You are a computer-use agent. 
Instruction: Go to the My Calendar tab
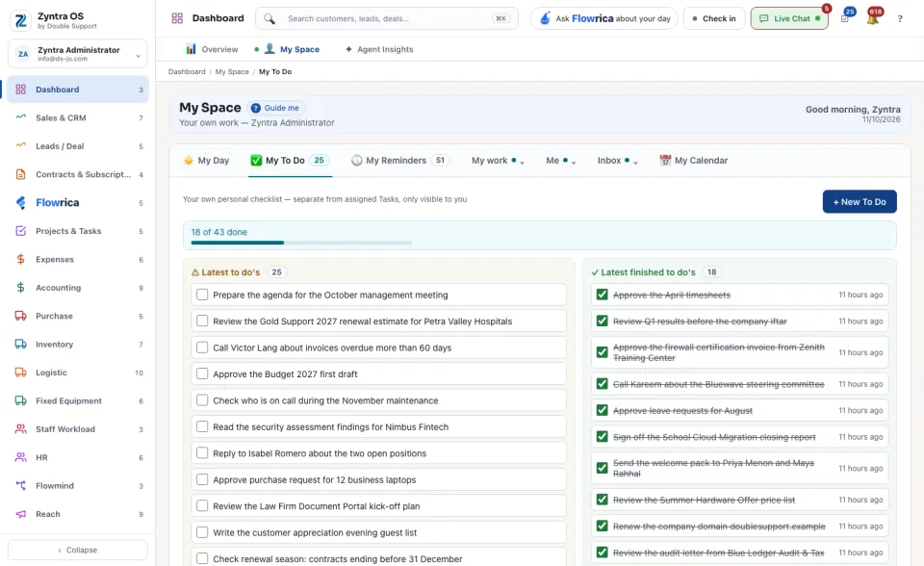click(694, 161)
